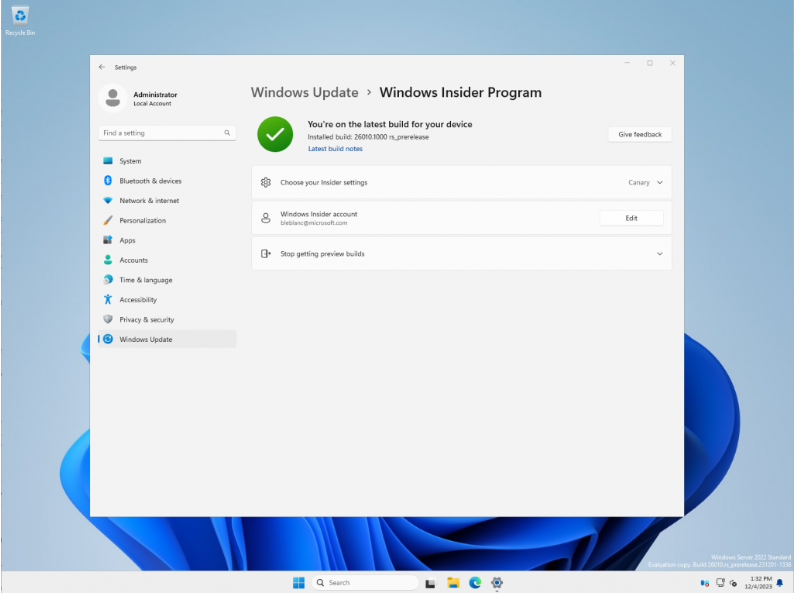Expand Stop getting preview builds section
The image size is (794, 594).
pyautogui.click(x=659, y=254)
